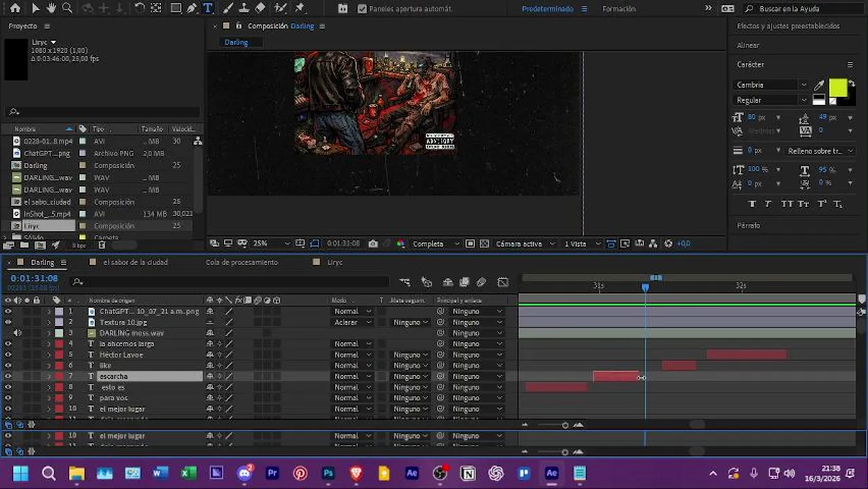The image size is (868, 489).
Task: Toggle Paneles apertura automát checkbox
Action: 362,9
